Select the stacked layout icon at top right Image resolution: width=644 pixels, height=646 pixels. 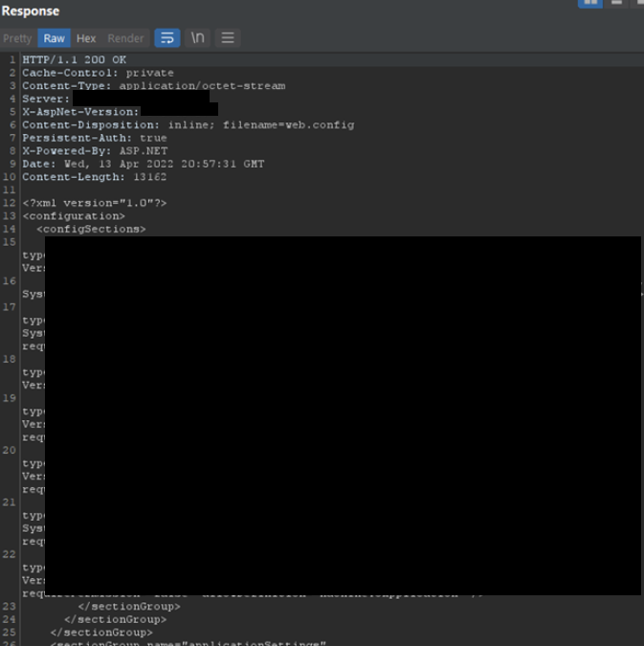[616, 3]
